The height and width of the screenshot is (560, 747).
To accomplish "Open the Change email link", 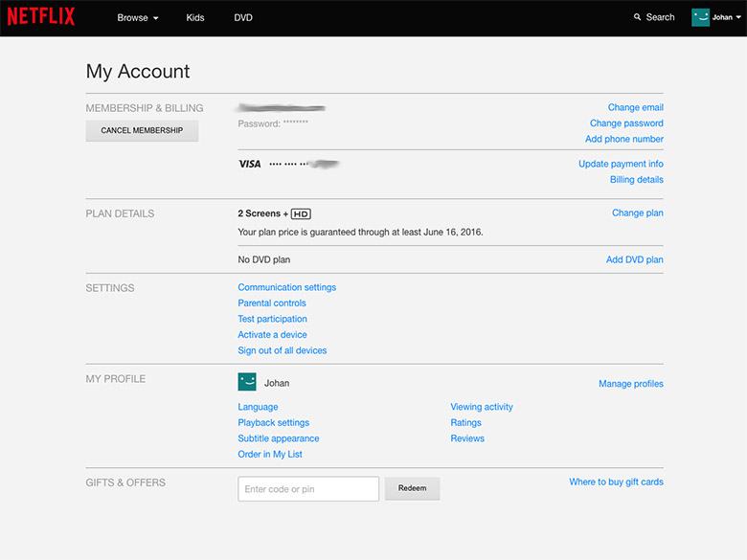I will (635, 107).
